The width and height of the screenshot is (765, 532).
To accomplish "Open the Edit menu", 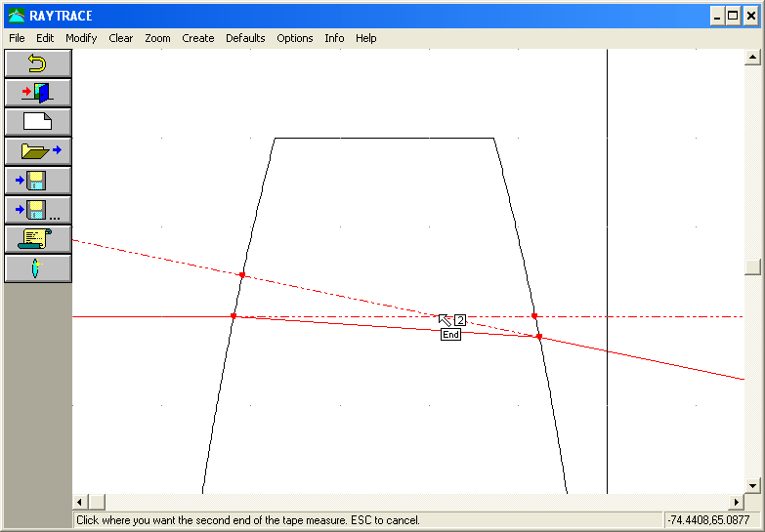I will click(45, 38).
